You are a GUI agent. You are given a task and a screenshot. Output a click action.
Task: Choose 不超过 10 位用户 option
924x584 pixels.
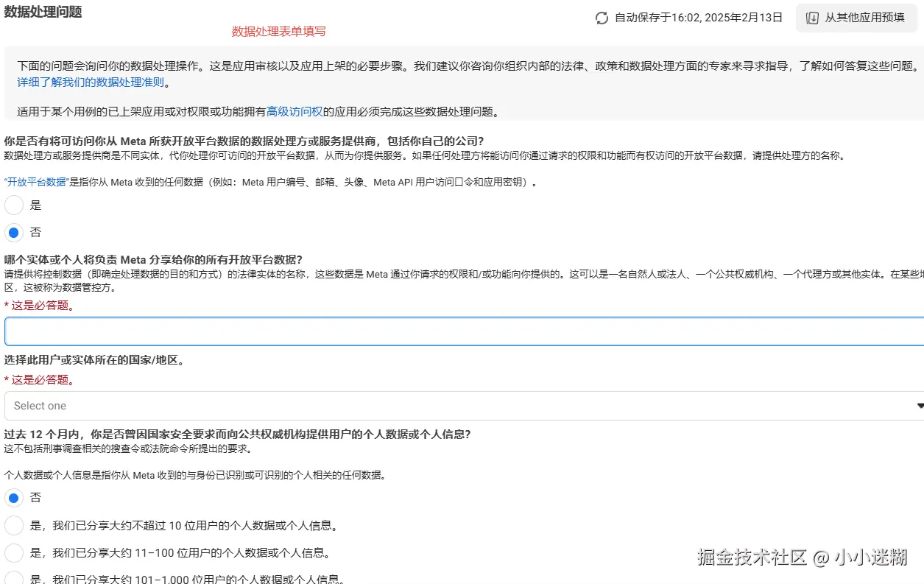pos(14,526)
